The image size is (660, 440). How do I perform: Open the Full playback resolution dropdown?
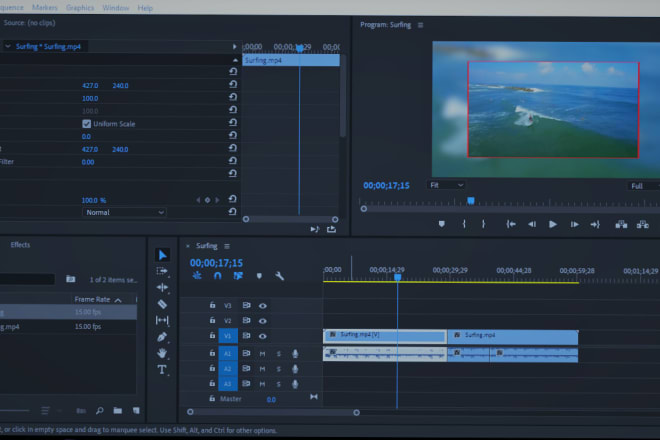click(643, 186)
